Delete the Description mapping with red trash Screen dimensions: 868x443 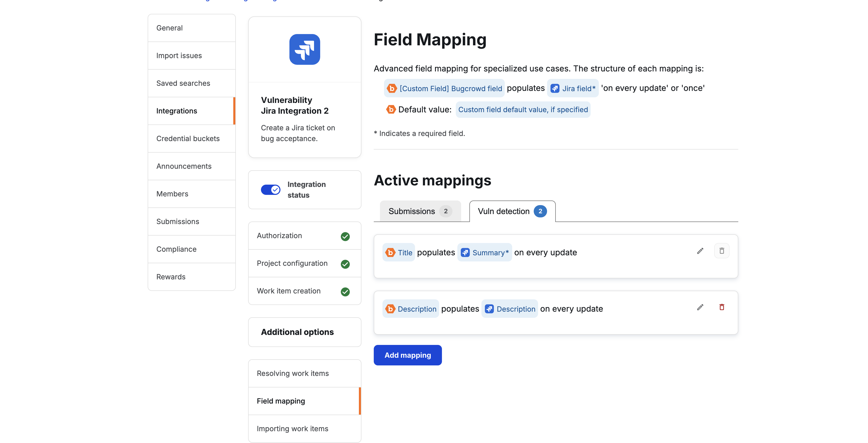(721, 307)
